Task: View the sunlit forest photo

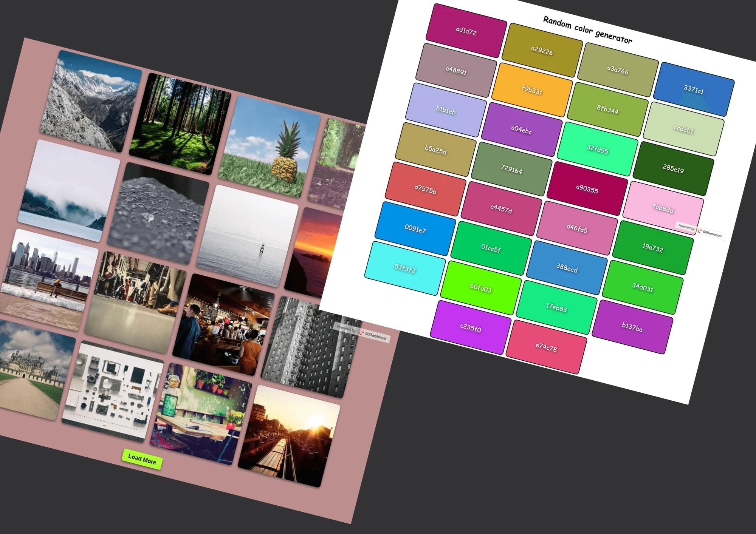Action: (x=180, y=124)
